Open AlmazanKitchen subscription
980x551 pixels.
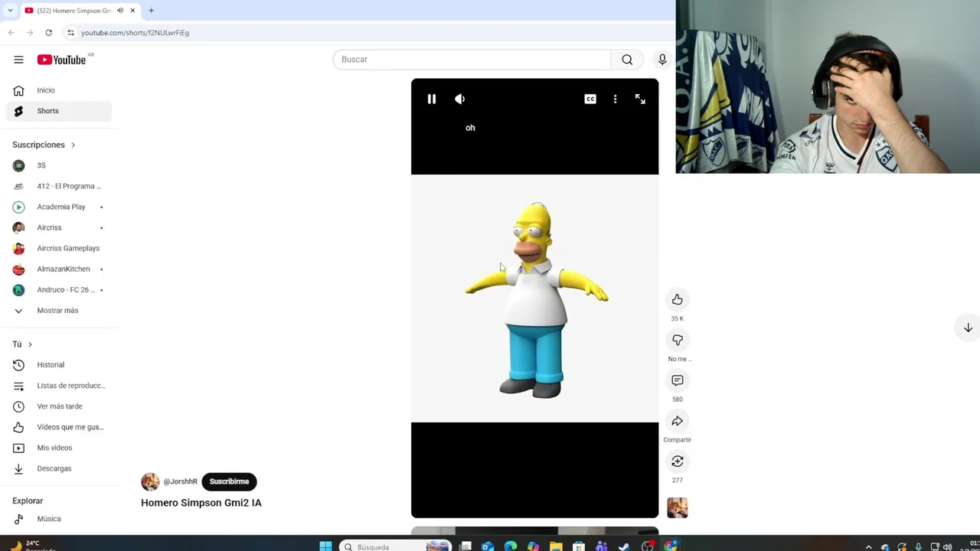(60, 269)
